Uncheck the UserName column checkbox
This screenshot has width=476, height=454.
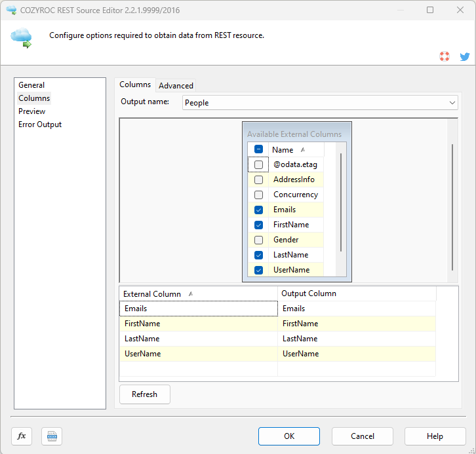258,270
